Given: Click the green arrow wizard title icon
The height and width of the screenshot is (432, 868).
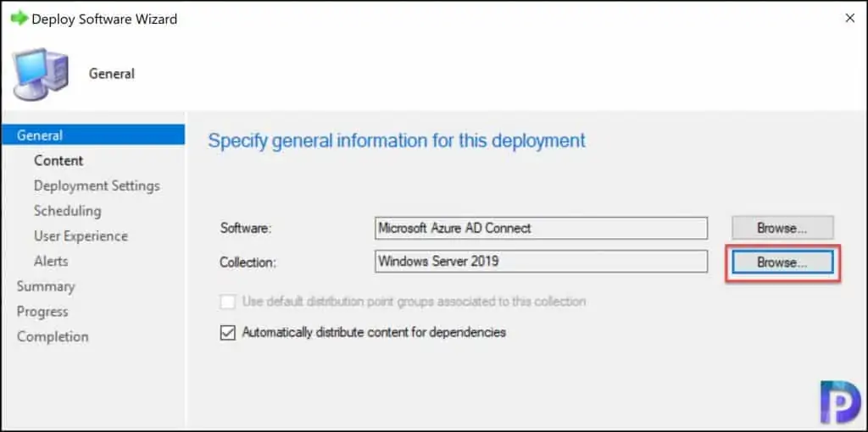Looking at the screenshot, I should coord(19,19).
